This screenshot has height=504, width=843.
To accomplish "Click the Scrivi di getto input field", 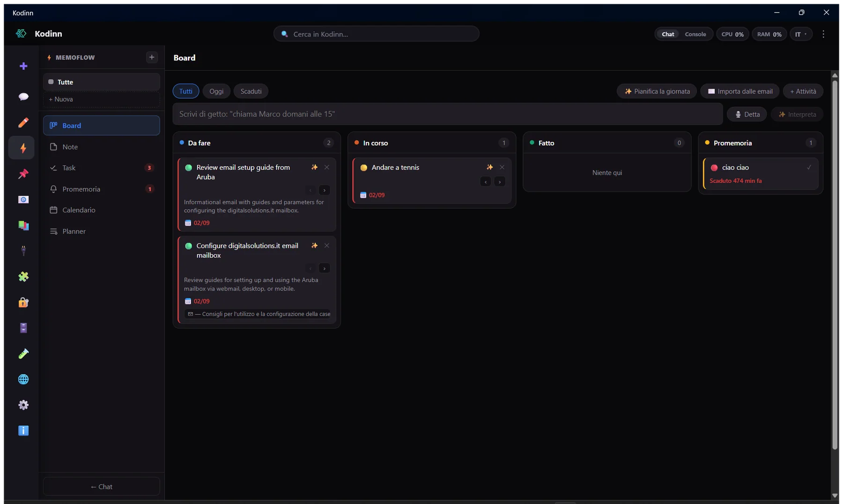I will 448,114.
